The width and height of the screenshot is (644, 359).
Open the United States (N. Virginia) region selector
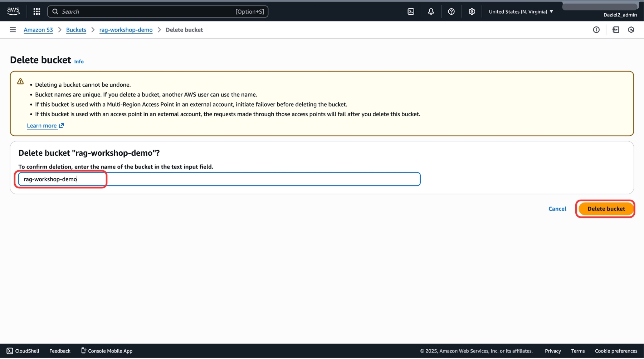point(520,11)
